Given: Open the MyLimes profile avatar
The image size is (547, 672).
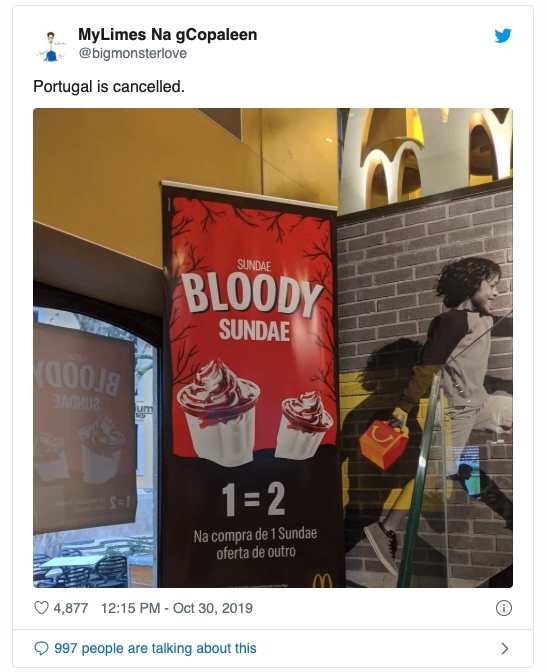Looking at the screenshot, I should click(51, 46).
